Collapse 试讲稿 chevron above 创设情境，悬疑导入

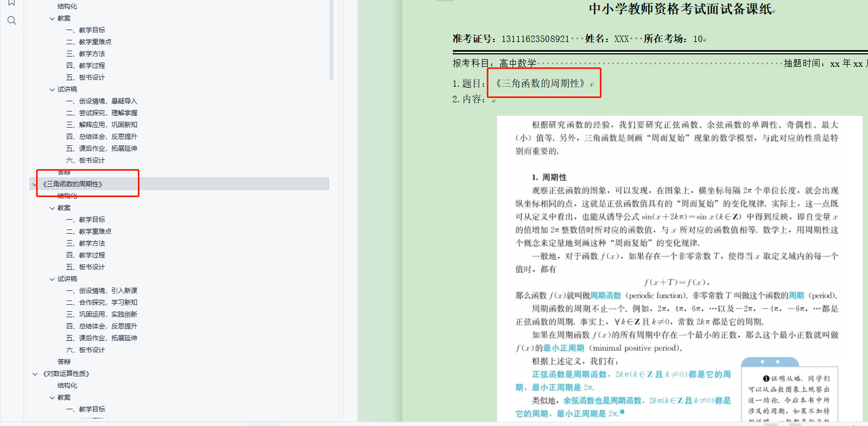(52, 89)
